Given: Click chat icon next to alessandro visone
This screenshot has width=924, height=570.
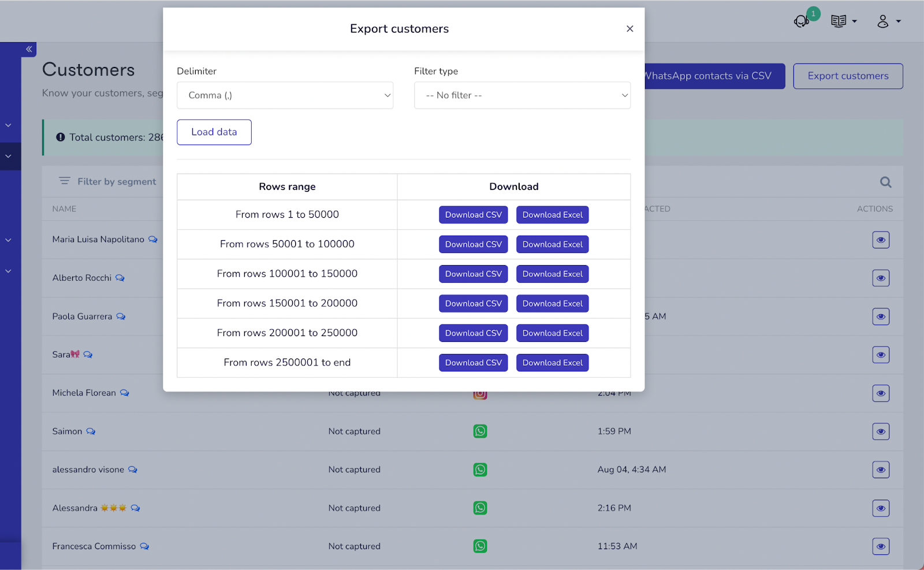Looking at the screenshot, I should (x=133, y=470).
